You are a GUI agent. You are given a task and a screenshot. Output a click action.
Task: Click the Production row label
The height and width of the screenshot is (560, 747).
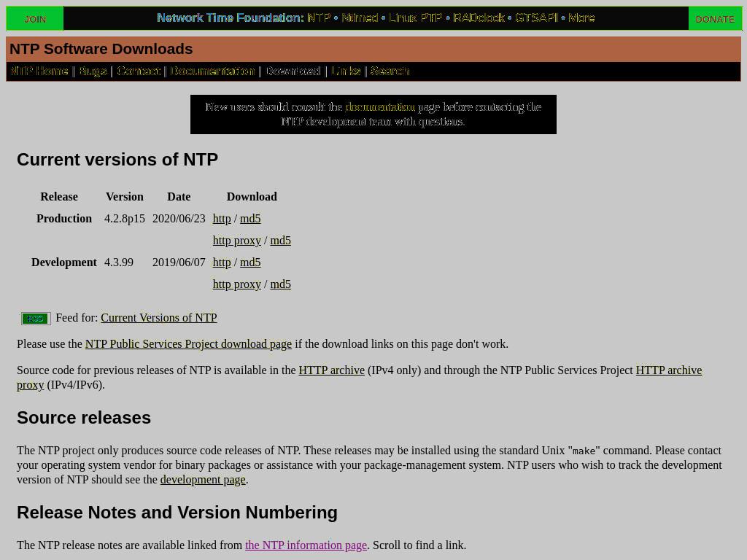[64, 219]
